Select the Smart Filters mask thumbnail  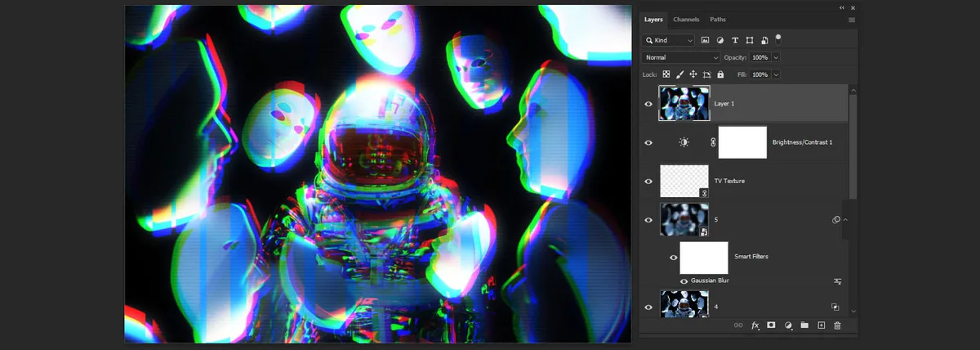coord(704,258)
